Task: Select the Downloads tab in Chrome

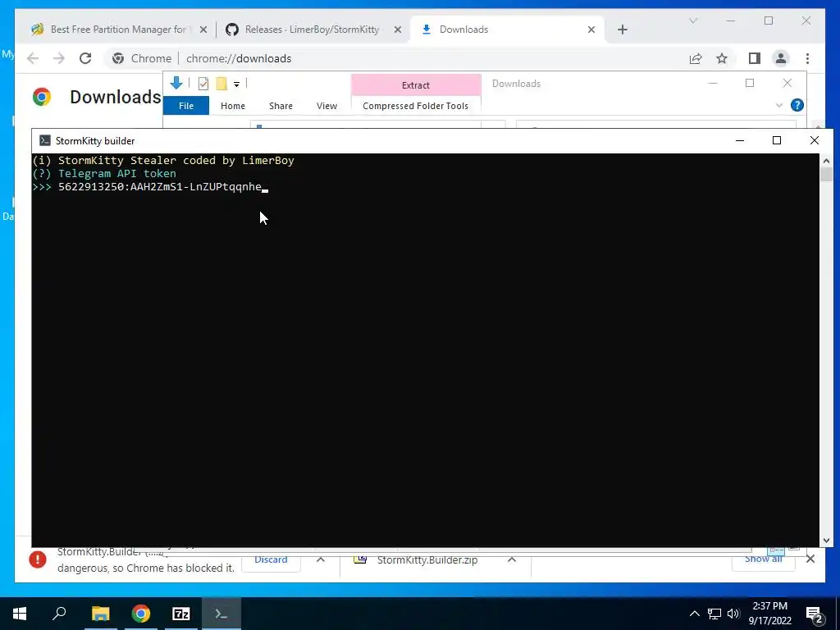Action: 507,30
